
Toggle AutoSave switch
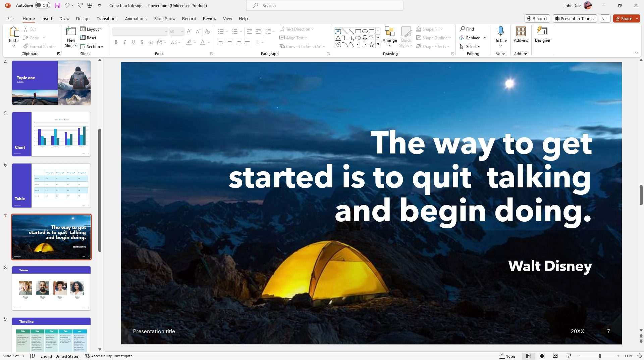(43, 5)
